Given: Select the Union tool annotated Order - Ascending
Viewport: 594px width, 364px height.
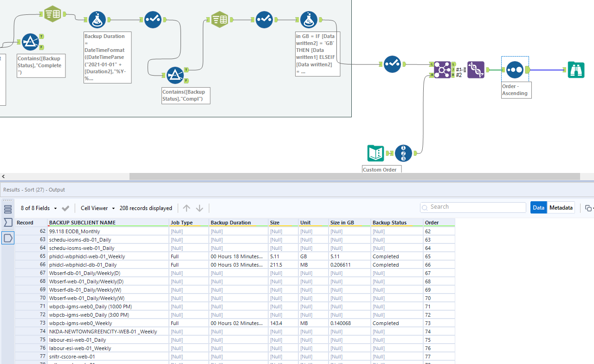Looking at the screenshot, I should click(515, 70).
